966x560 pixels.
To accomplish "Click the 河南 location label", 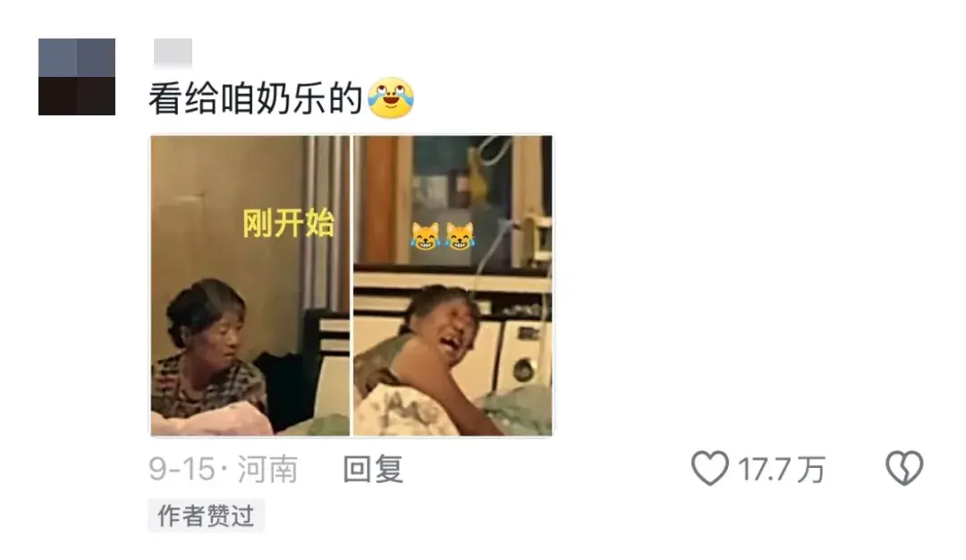I will coord(267,470).
